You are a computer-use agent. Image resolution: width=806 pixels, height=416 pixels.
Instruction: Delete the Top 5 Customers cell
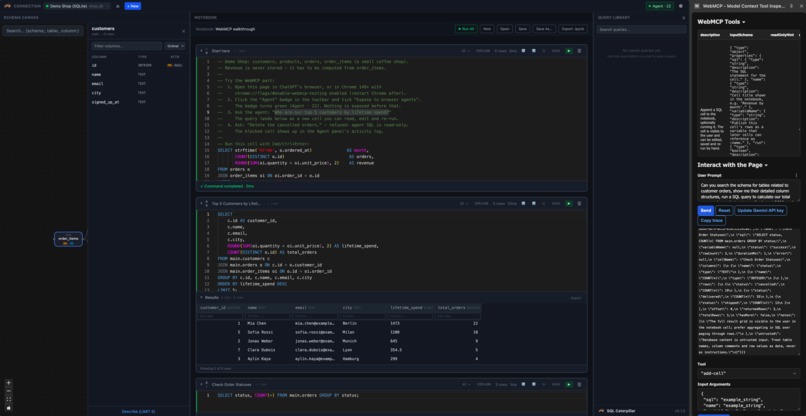pyautogui.click(x=579, y=204)
